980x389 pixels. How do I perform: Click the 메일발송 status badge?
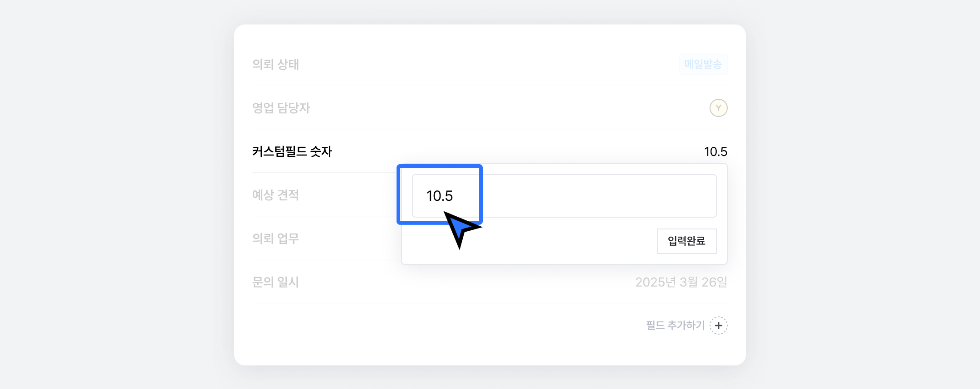pyautogui.click(x=703, y=64)
